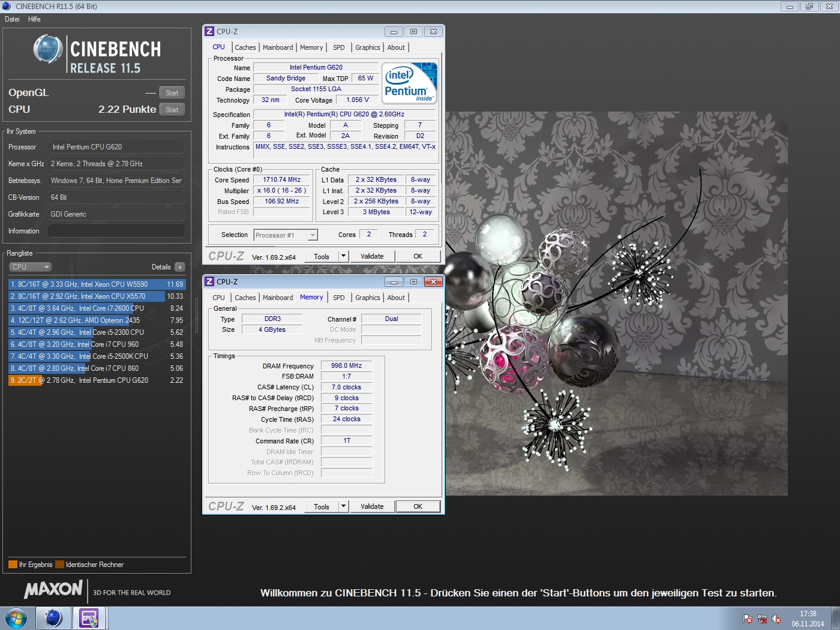Click the orange Ihr Ergebnis legend swatch
Image resolution: width=840 pixels, height=630 pixels.
(x=13, y=565)
